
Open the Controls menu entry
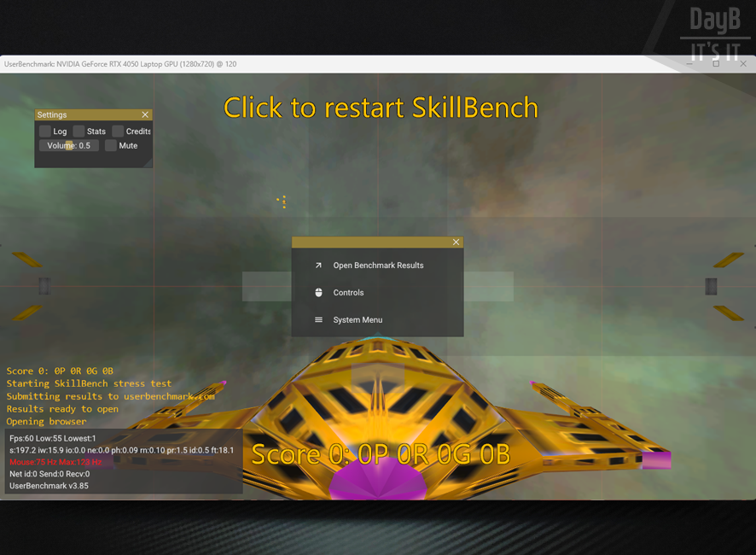pos(348,293)
